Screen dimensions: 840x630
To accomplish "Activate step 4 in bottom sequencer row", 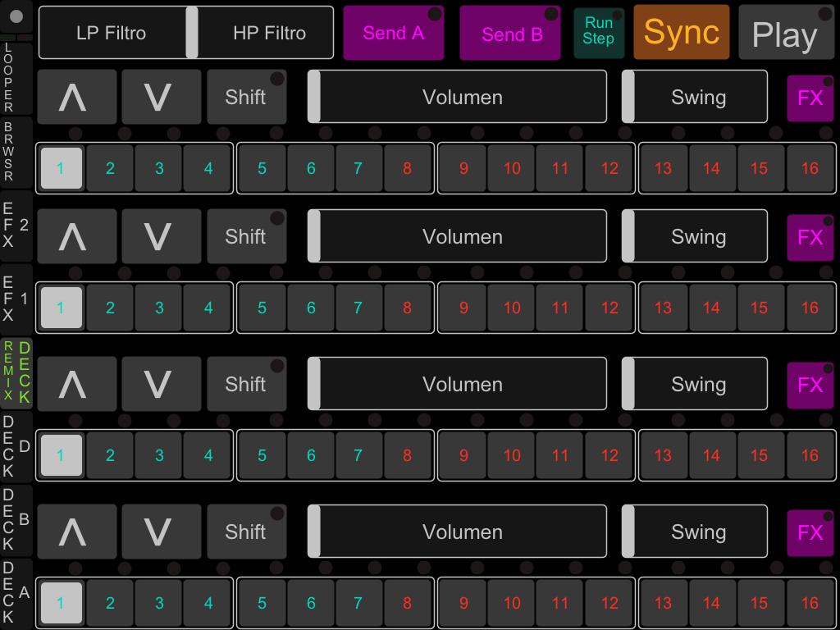I will pyautogui.click(x=208, y=603).
